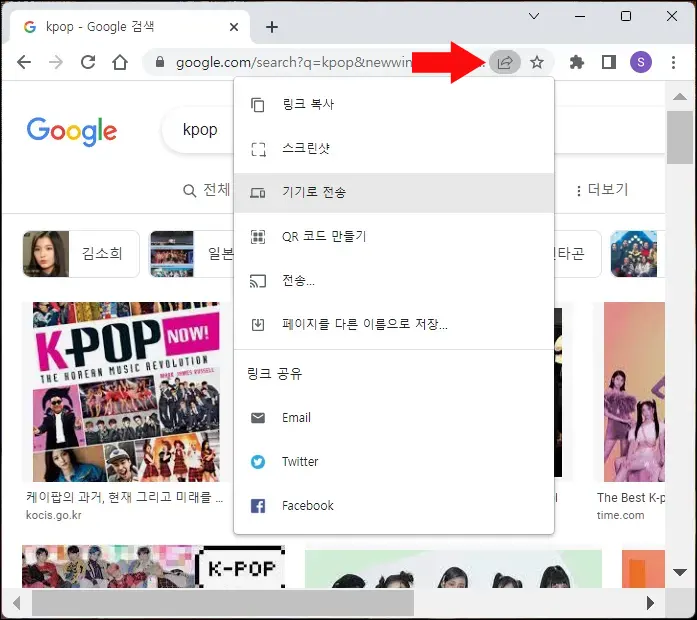This screenshot has width=697, height=620.
Task: Click the save page download icon
Action: point(258,324)
